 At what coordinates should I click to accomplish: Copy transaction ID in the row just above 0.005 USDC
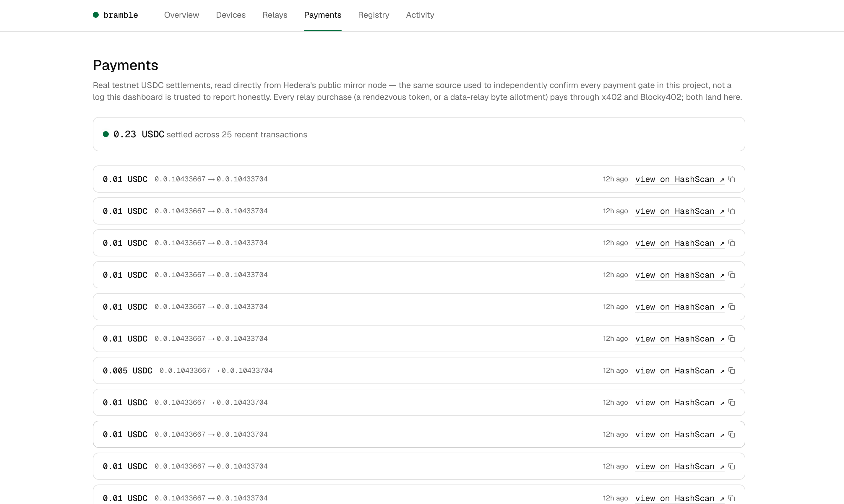pyautogui.click(x=732, y=339)
